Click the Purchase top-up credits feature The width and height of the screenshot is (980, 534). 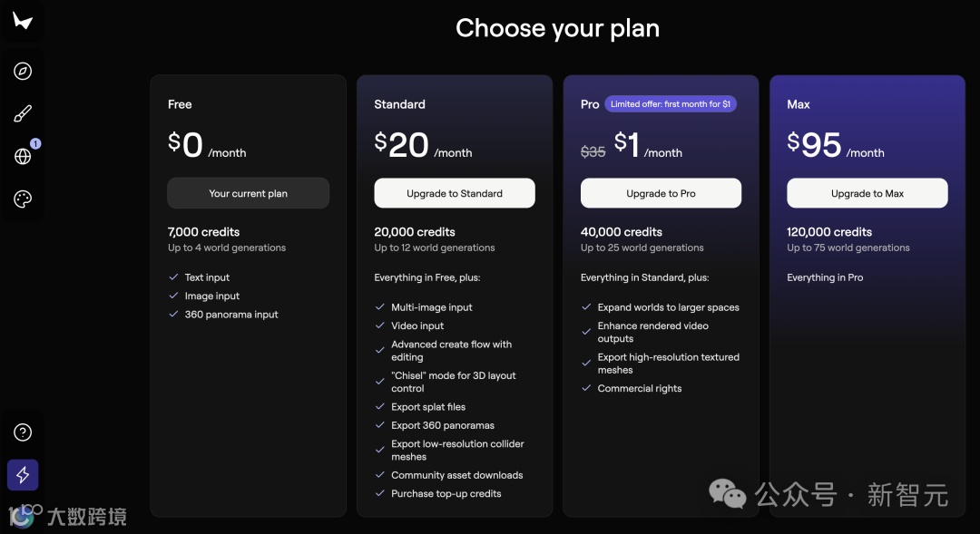click(x=446, y=493)
